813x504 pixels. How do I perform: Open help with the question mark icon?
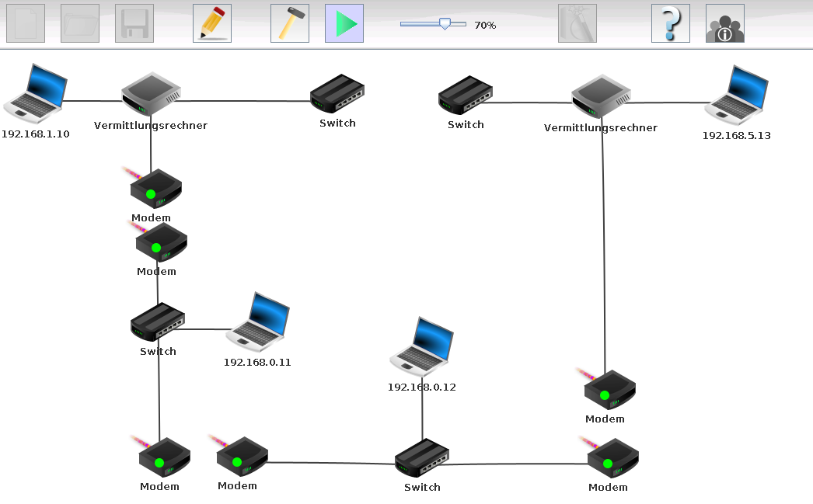pyautogui.click(x=671, y=23)
